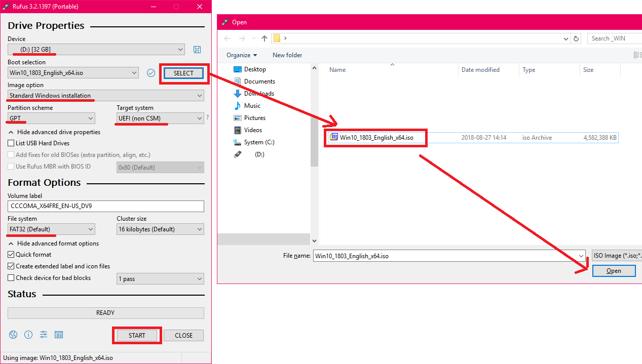The width and height of the screenshot is (642, 364).
Task: Open the Rufus language globe icon
Action: click(13, 335)
